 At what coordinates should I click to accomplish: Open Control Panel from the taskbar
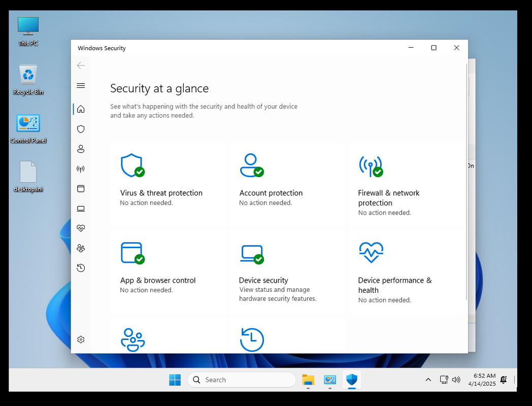point(330,380)
